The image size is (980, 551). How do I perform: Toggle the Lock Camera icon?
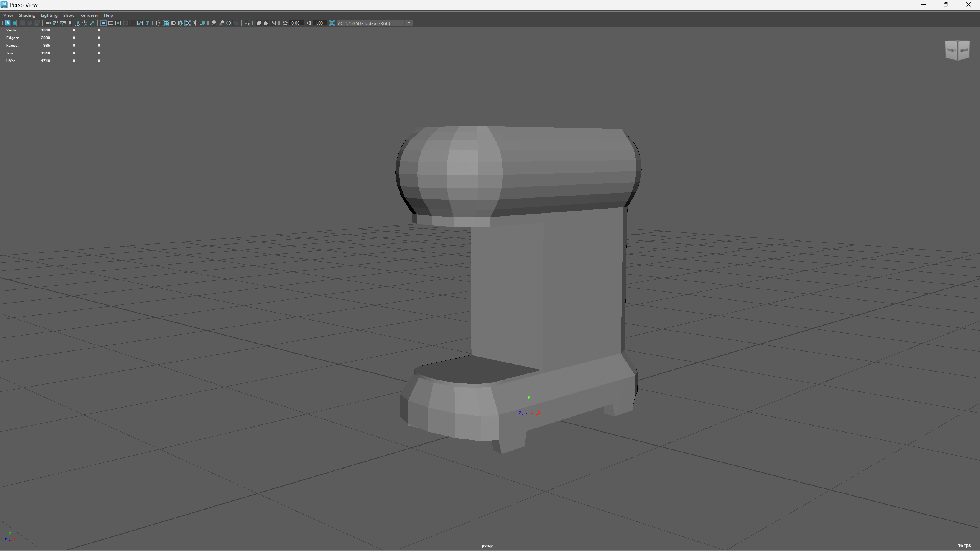55,23
